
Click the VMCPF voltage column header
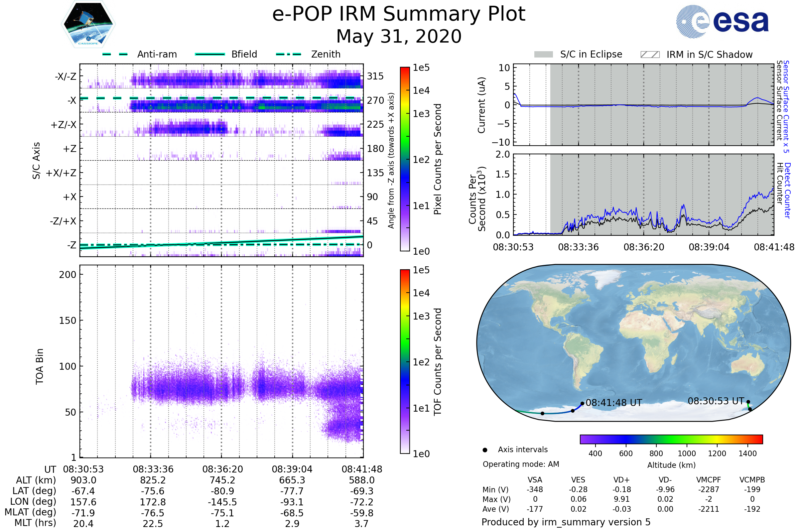(x=709, y=480)
